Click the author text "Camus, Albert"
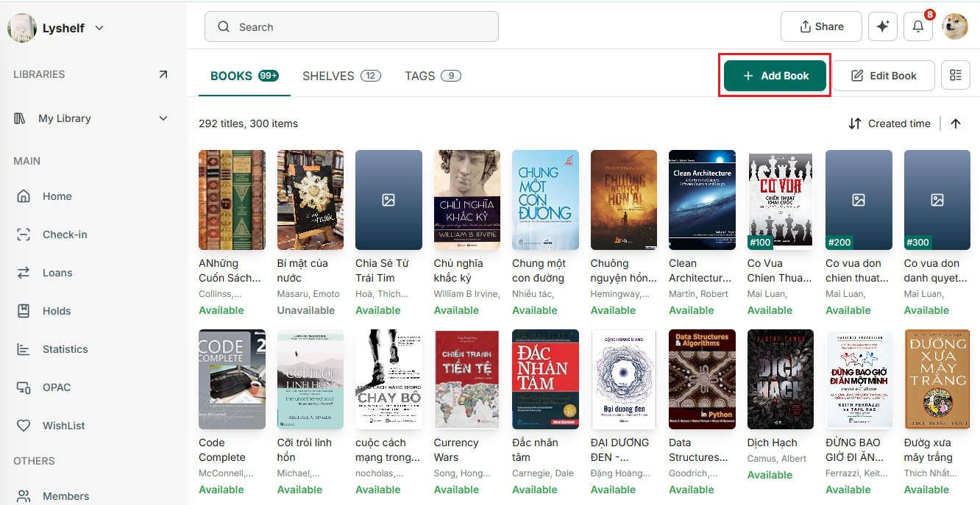The width and height of the screenshot is (980, 505). coord(777,459)
